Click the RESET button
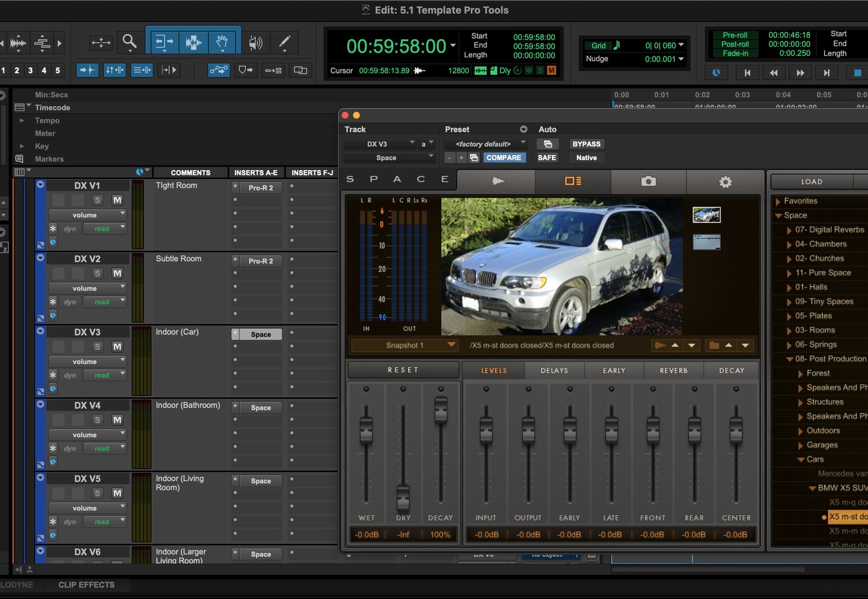The width and height of the screenshot is (868, 599). click(403, 370)
